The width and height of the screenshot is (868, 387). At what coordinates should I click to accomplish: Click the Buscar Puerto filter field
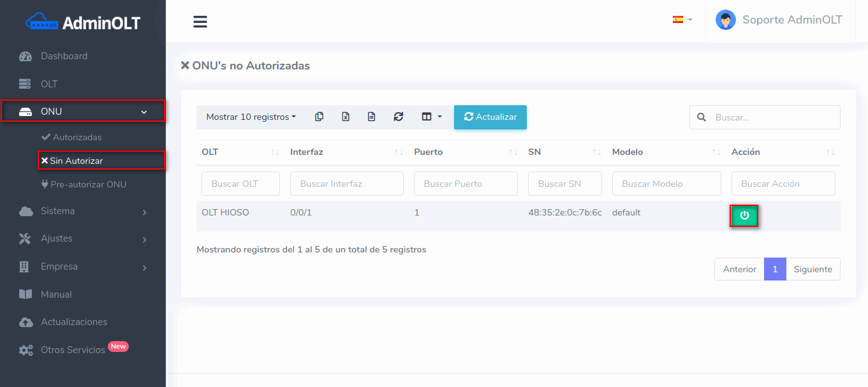click(x=465, y=184)
